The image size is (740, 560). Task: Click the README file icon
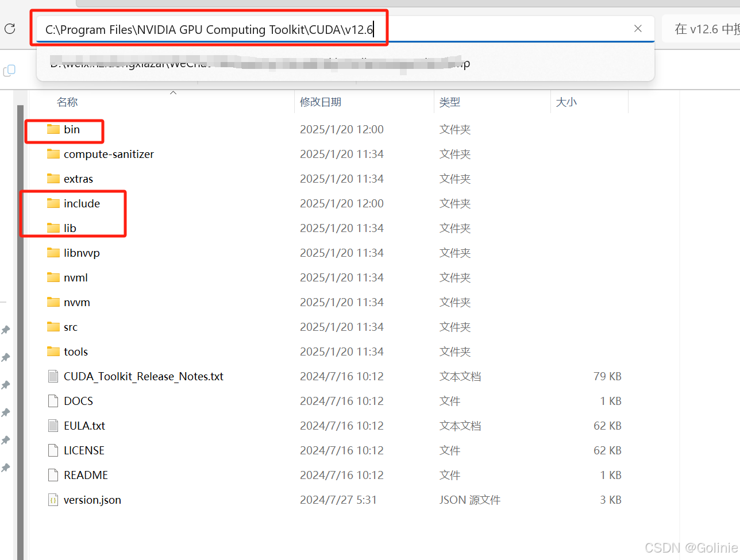coord(53,475)
